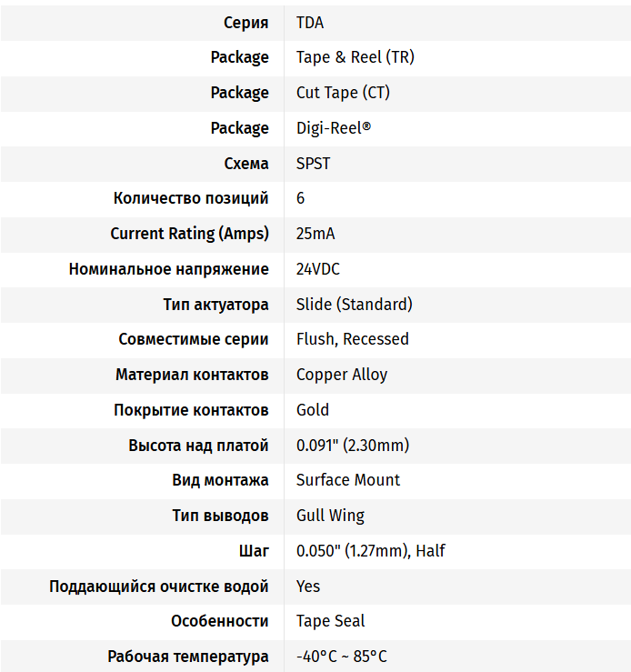
Task: Click the Количество позиций label
Action: tap(191, 198)
